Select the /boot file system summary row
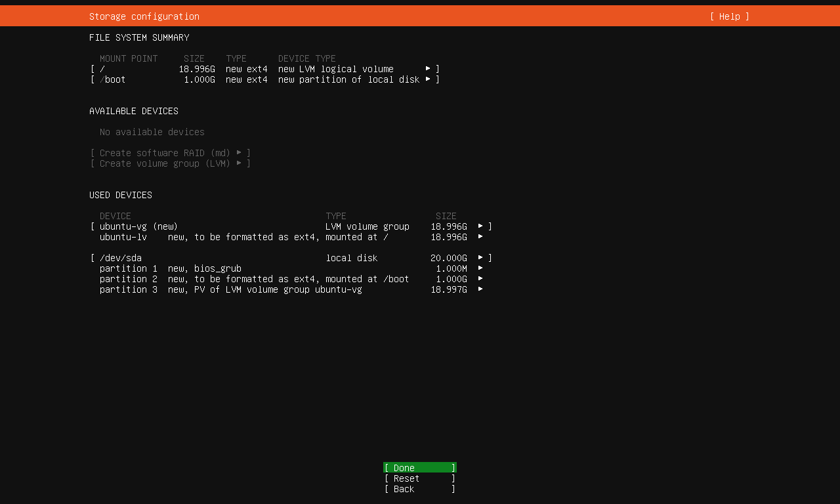The image size is (840, 504). (x=262, y=79)
